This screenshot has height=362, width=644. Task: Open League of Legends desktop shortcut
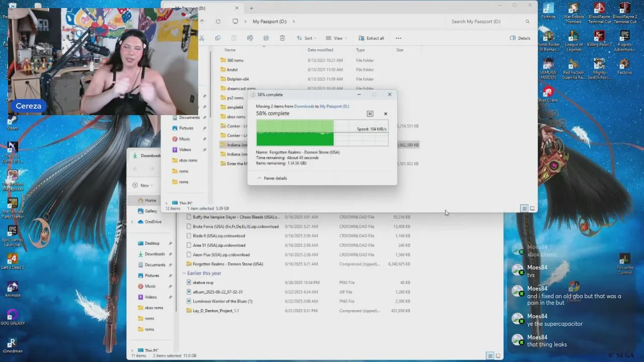coord(574,41)
